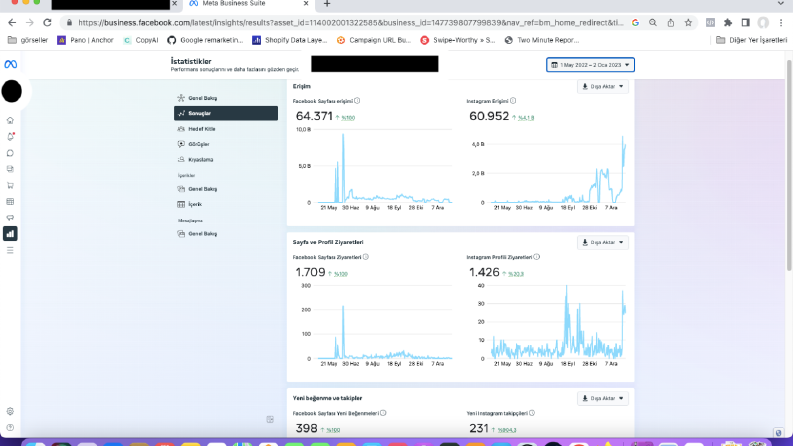Click the browser back arrow
Viewport: 793px width, 446px height.
(12, 22)
